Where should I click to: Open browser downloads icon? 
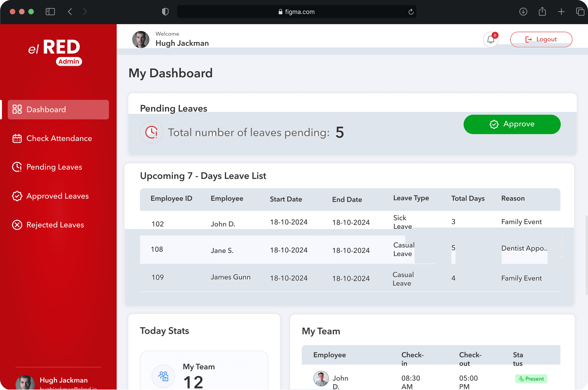pos(523,12)
